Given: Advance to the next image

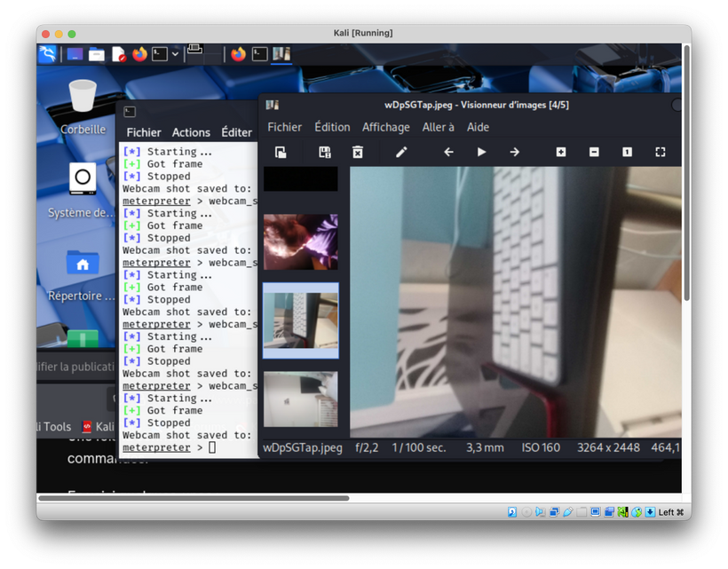Looking at the screenshot, I should tap(514, 152).
